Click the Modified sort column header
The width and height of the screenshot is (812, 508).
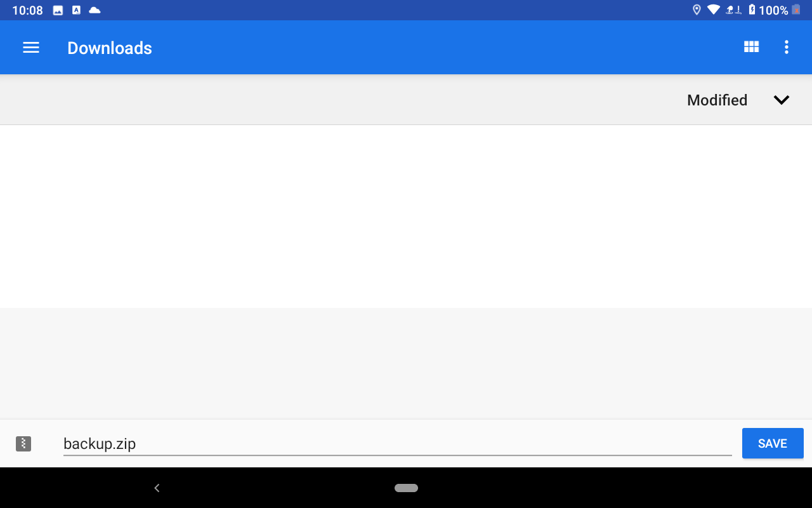(717, 100)
